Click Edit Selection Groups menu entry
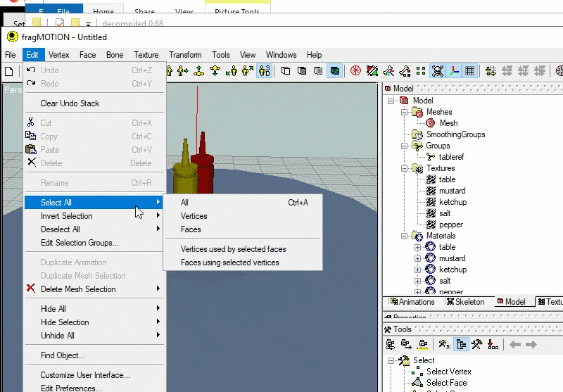 pyautogui.click(x=94, y=243)
